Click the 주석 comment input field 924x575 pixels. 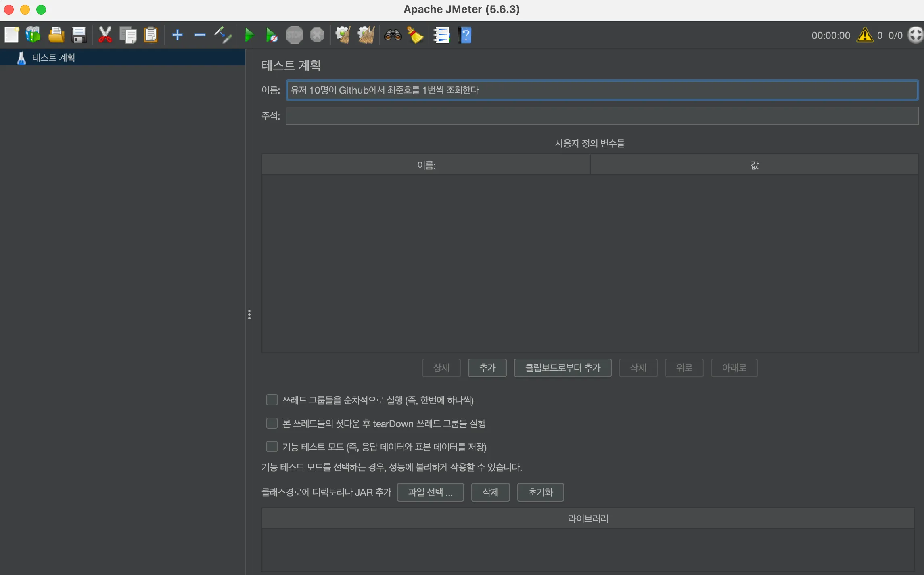click(x=602, y=116)
